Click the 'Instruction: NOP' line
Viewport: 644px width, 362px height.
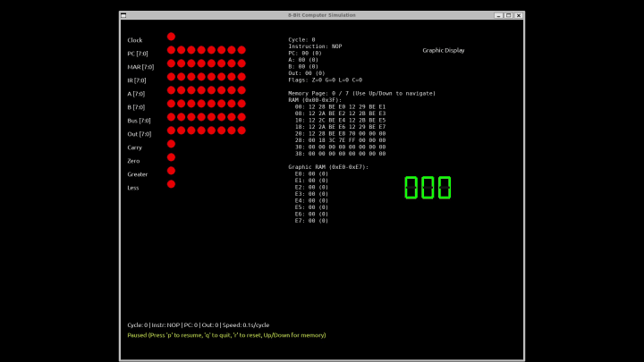click(x=315, y=46)
